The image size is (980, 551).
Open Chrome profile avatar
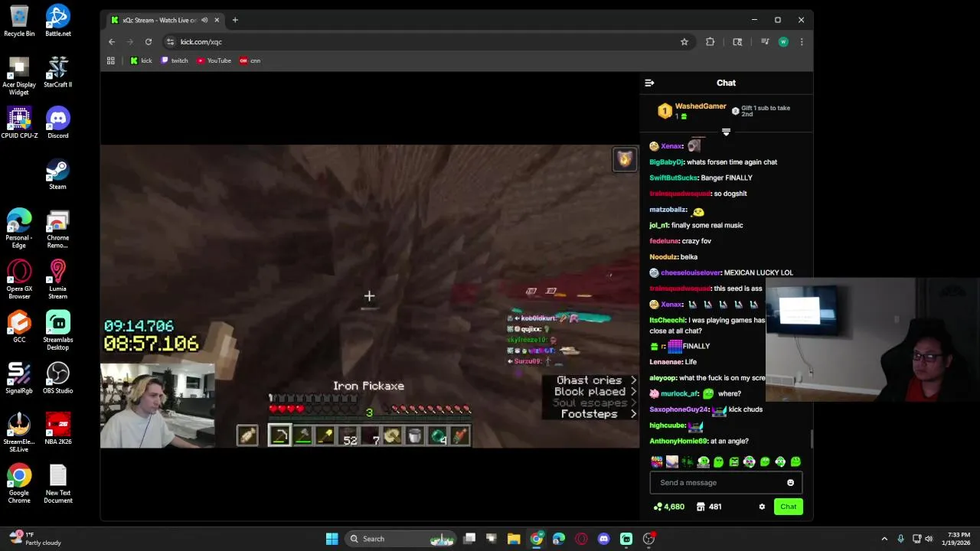tap(783, 42)
